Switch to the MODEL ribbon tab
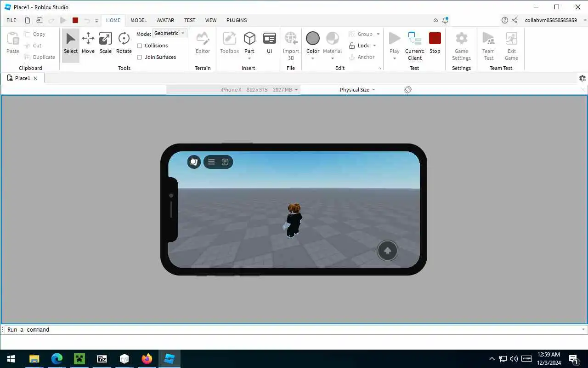The width and height of the screenshot is (588, 368). 139,20
